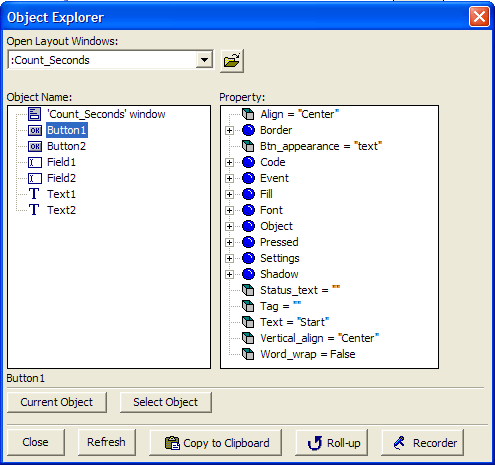Screen dimensions: 495x465
Task: Click the Settings property label
Action: 280,258
